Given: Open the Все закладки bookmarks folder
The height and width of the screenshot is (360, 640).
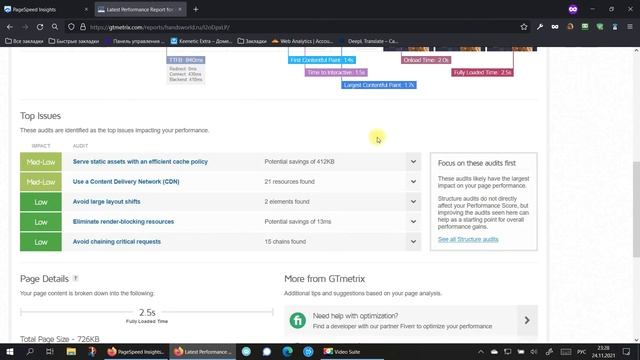Looking at the screenshot, I should (24, 41).
